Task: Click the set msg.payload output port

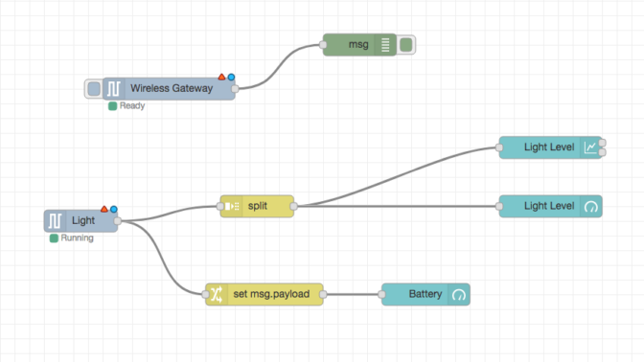Action: point(323,294)
